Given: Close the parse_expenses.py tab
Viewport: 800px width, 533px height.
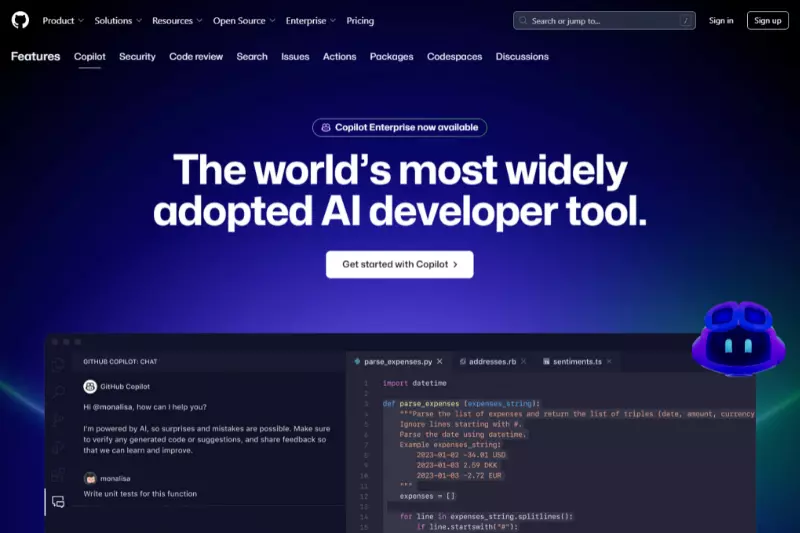Looking at the screenshot, I should (440, 362).
